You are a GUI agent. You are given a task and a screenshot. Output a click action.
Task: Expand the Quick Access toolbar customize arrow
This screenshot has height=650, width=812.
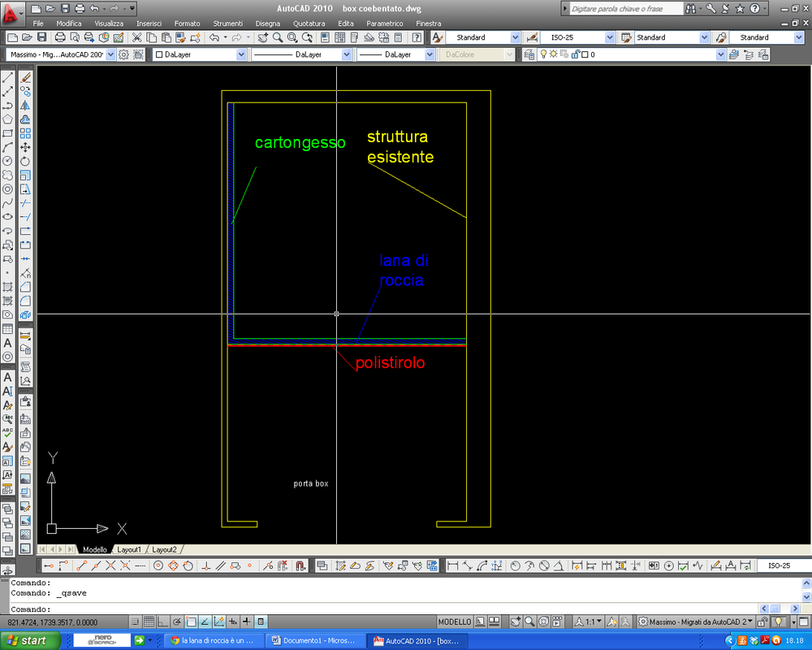click(x=132, y=8)
